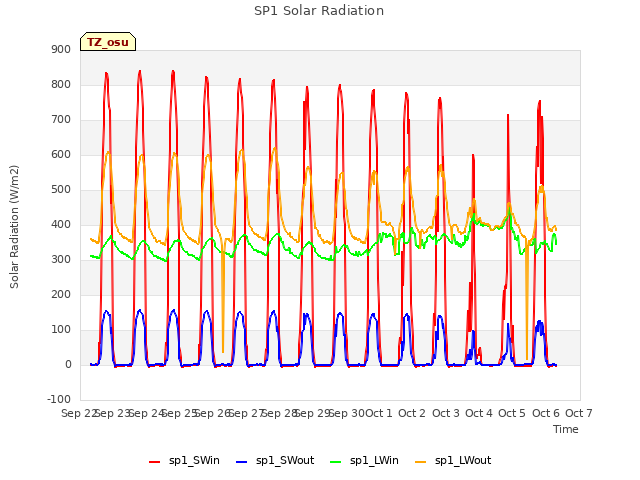Click the 700 y-axis tick label

point(61,120)
